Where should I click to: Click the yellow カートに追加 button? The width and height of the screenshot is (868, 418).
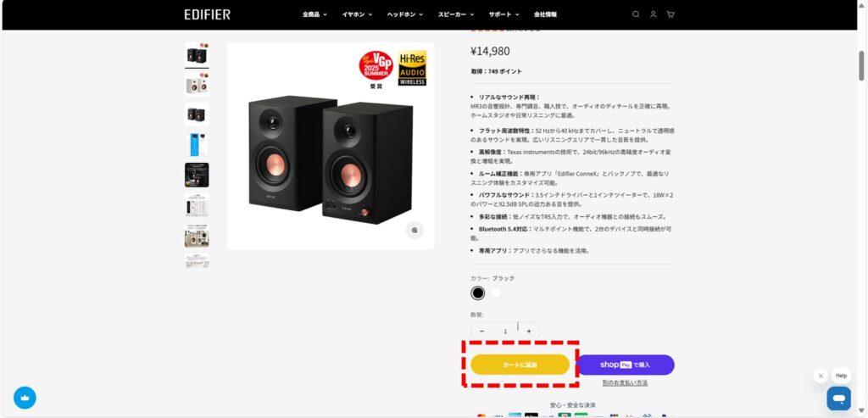click(520, 365)
